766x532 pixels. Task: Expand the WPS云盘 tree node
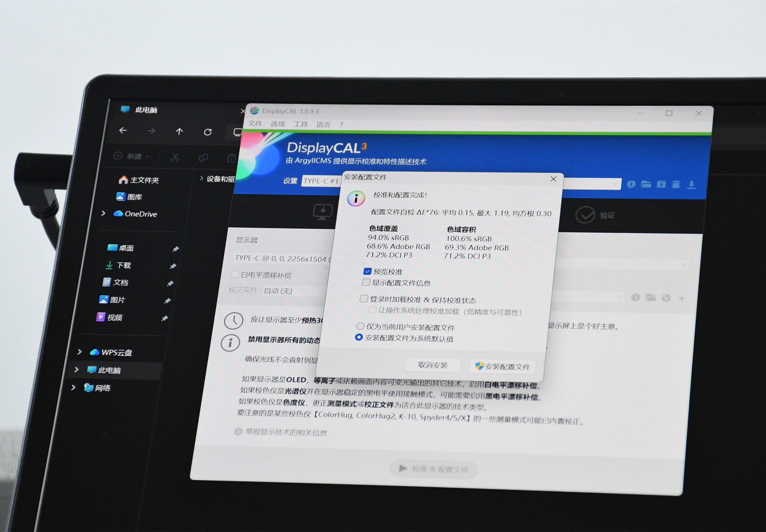[79, 352]
